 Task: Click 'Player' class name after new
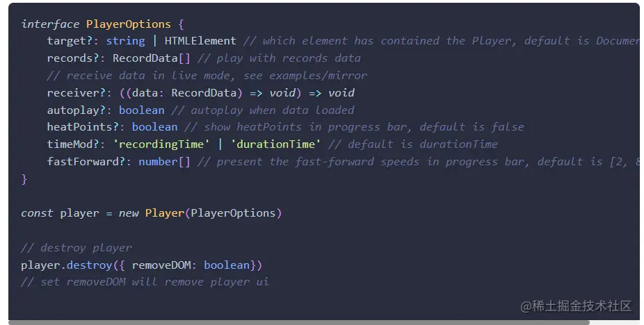[x=165, y=213]
